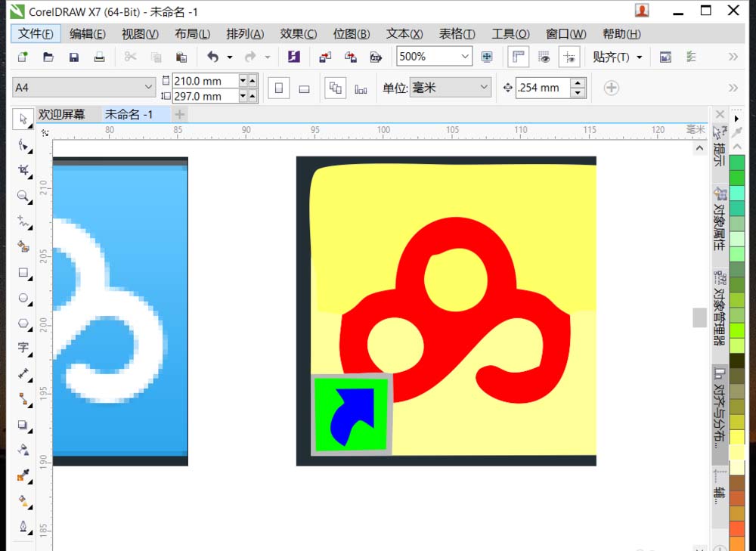Pick the bright yellow palette swatch
This screenshot has width=756, height=551.
pyautogui.click(x=736, y=437)
